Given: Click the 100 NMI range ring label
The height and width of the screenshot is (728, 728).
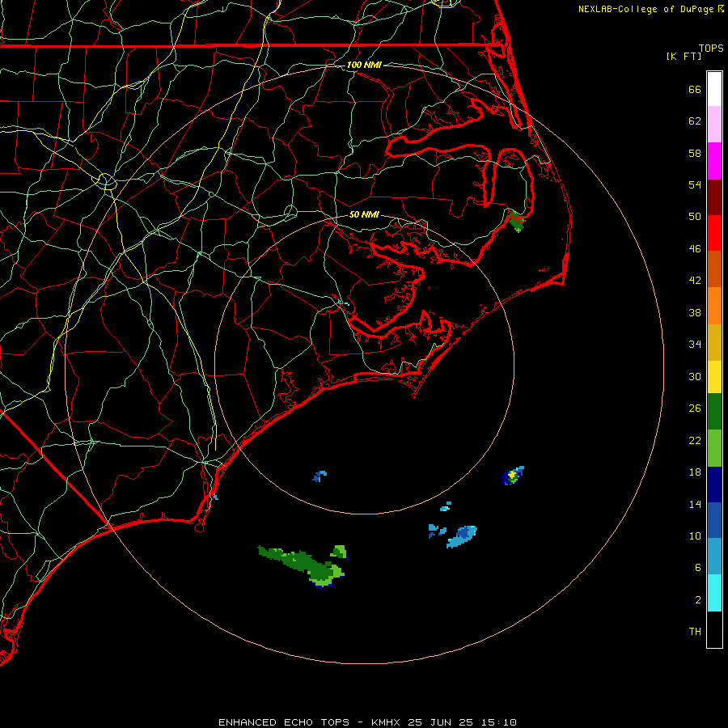Looking at the screenshot, I should (364, 65).
